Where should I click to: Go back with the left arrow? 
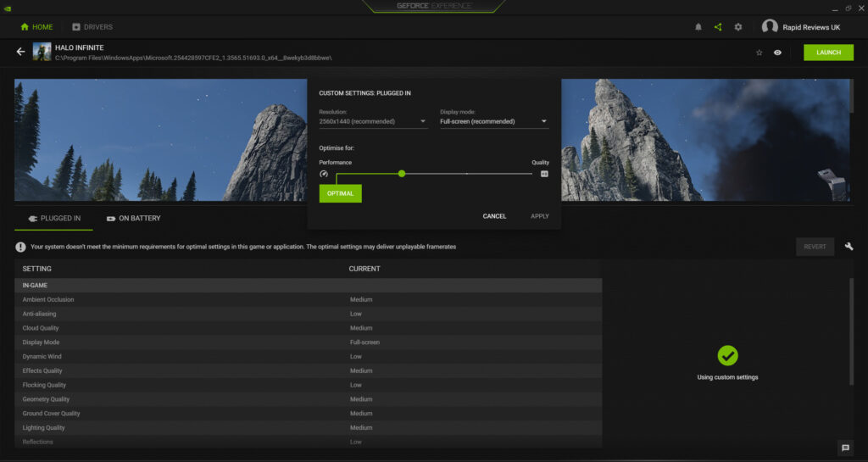coord(20,52)
